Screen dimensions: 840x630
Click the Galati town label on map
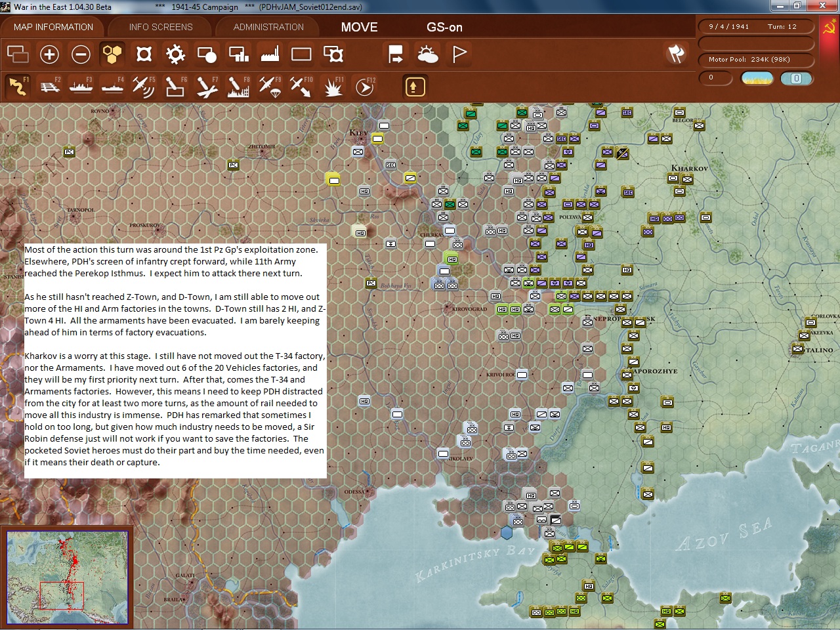point(185,576)
